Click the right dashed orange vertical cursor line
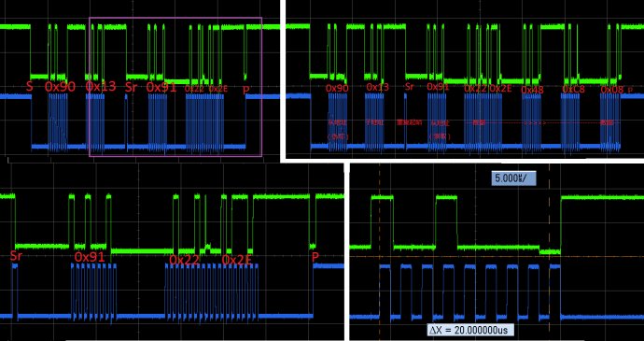Screen dimensions: 644x341 549,251
